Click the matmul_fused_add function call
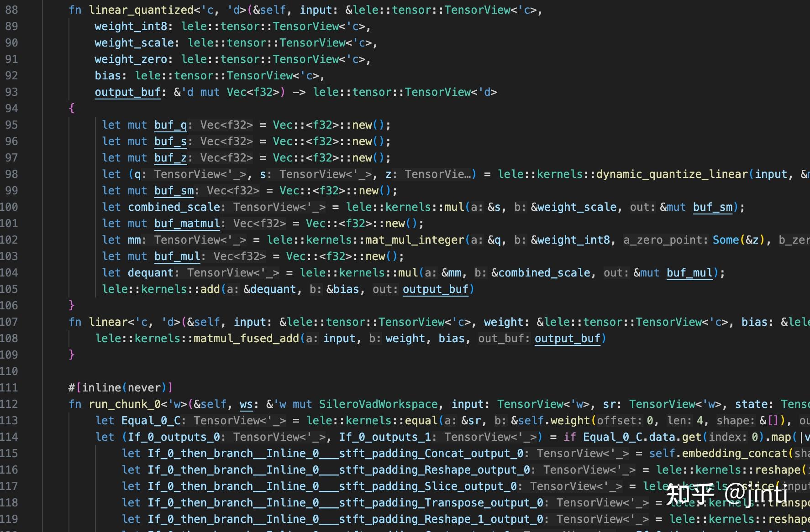 coord(246,339)
